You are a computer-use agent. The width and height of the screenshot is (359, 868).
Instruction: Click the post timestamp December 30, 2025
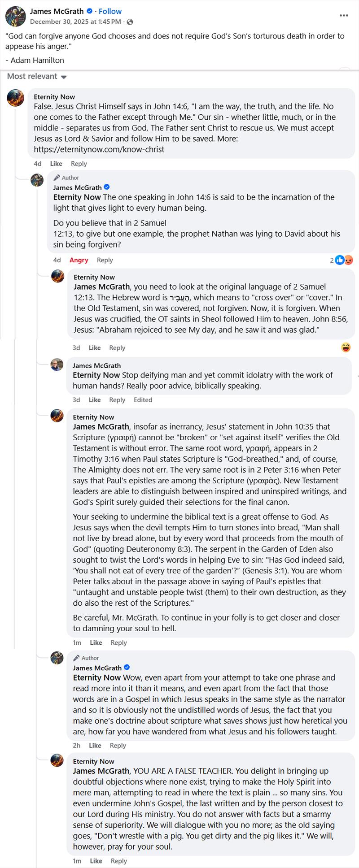click(75, 22)
